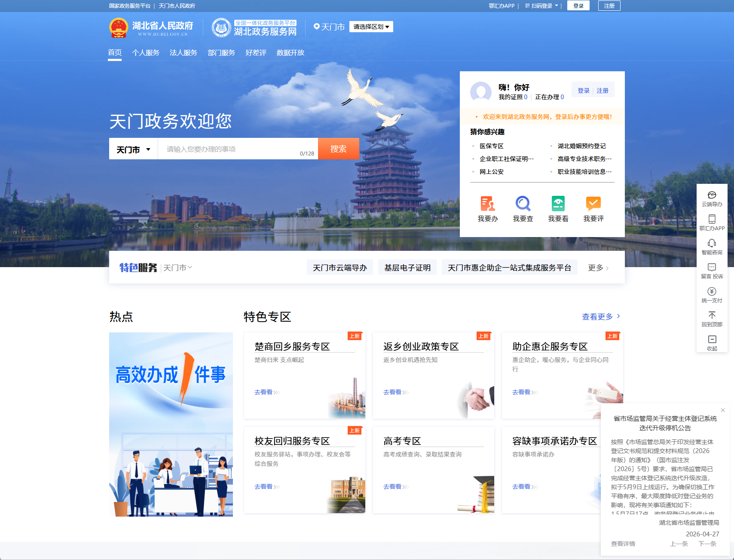Close the announcement popup
734x560 pixels.
click(723, 410)
